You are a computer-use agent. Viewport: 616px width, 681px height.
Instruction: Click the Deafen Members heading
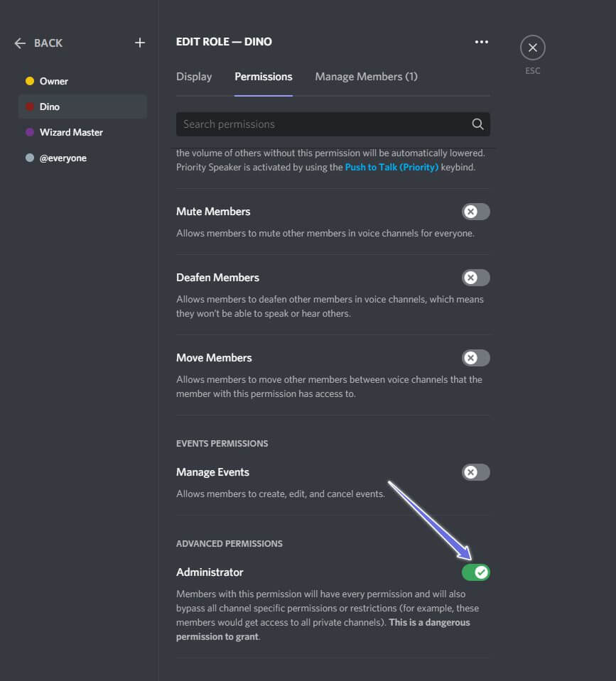point(217,278)
